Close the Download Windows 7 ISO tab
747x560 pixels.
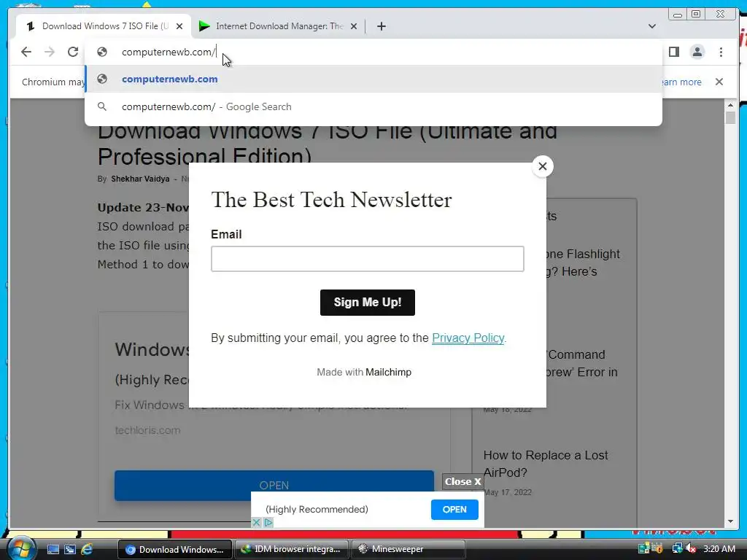pos(179,26)
